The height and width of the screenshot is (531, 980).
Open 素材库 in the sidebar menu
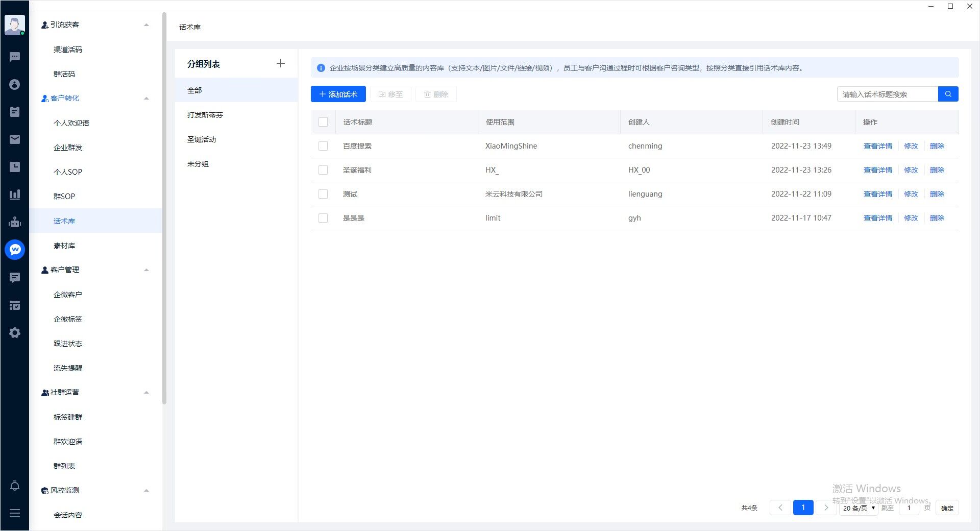point(64,246)
